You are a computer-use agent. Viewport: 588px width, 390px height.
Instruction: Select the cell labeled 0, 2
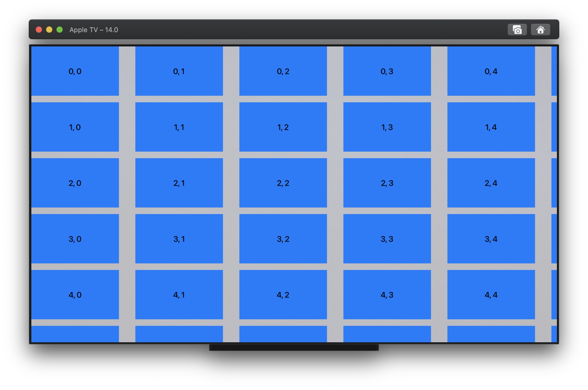283,71
